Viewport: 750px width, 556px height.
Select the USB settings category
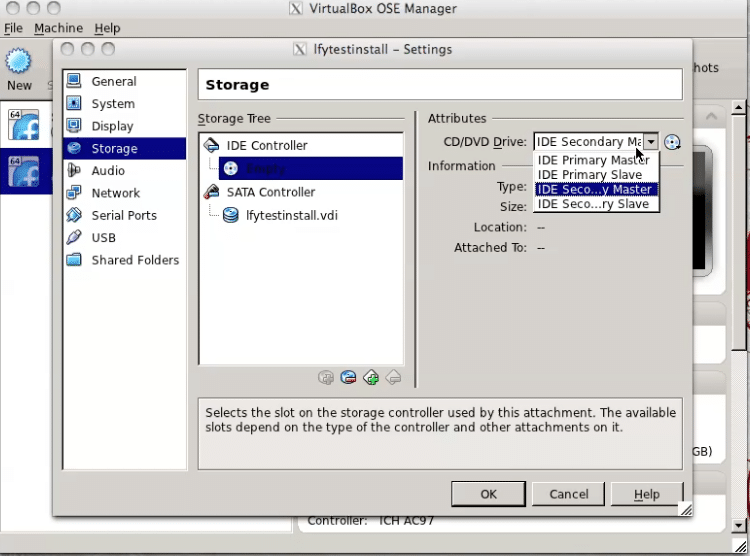[103, 237]
